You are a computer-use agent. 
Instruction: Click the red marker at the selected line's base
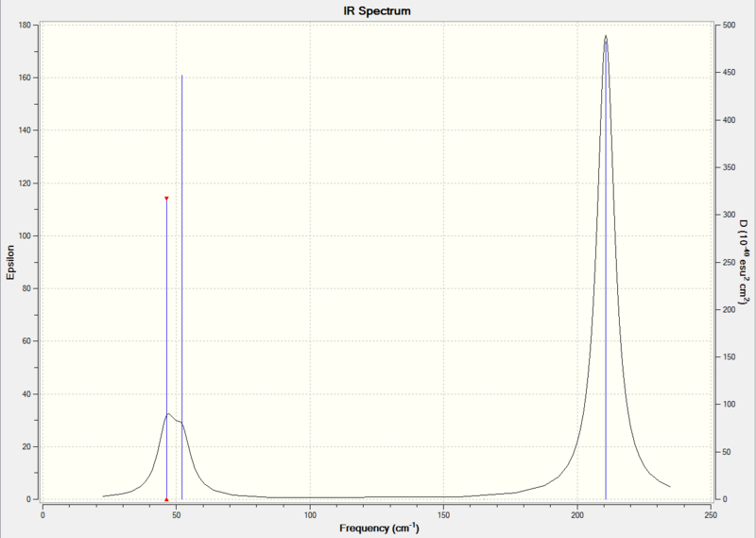pos(167,500)
